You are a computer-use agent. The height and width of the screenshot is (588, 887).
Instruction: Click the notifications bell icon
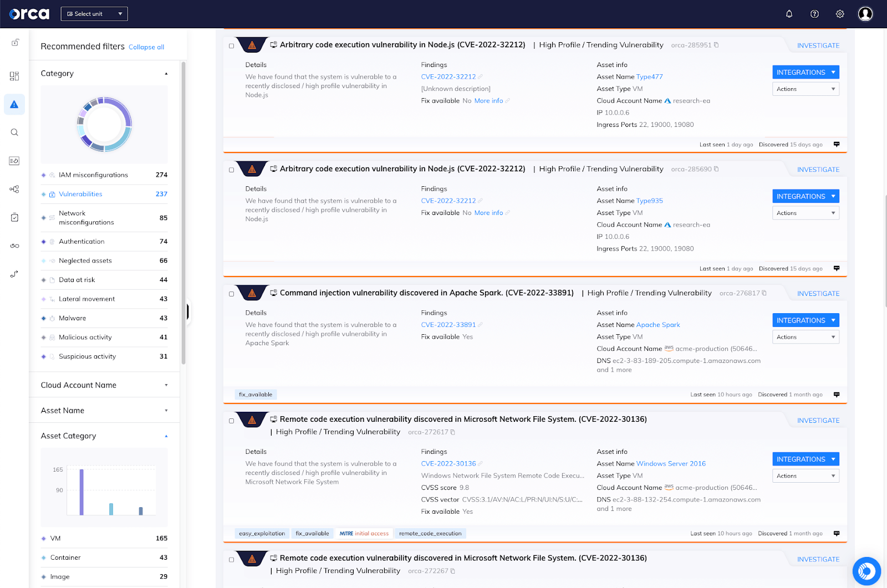click(789, 14)
